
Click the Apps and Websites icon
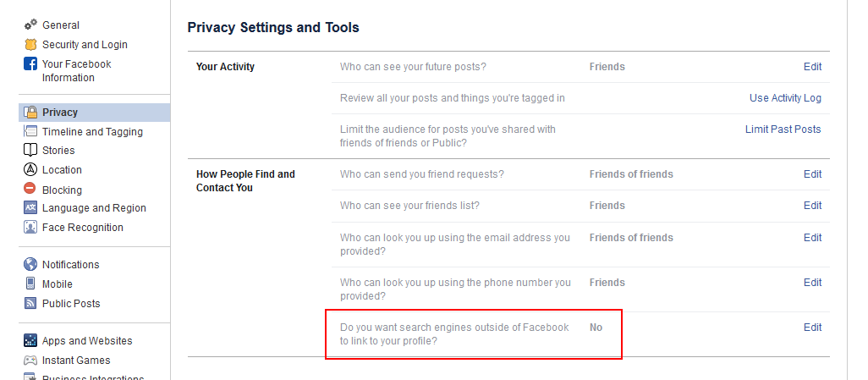click(x=30, y=341)
